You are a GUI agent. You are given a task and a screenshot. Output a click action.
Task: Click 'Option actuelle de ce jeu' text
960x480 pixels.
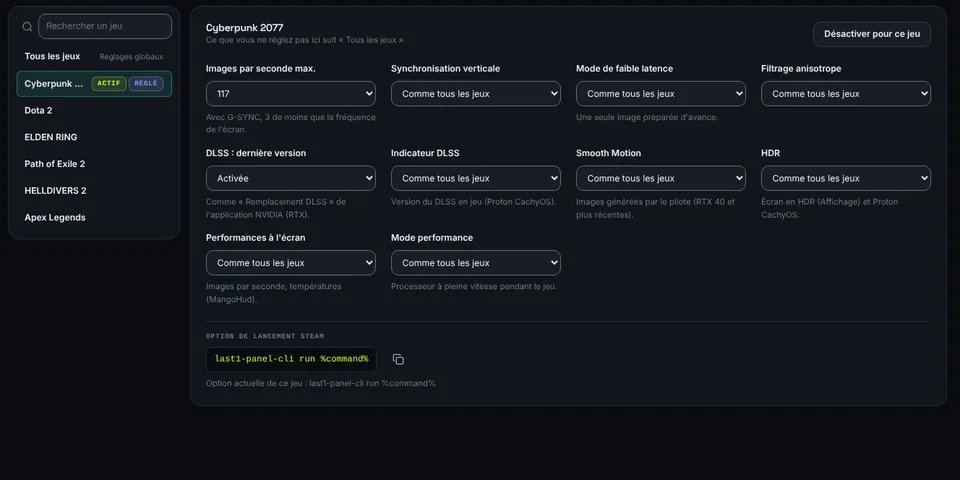pos(321,384)
